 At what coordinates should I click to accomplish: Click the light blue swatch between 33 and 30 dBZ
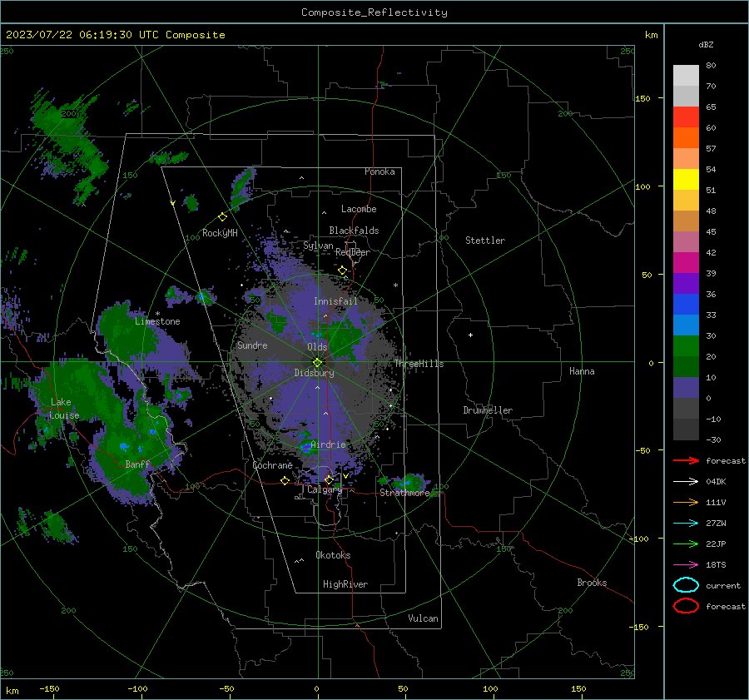point(686,325)
